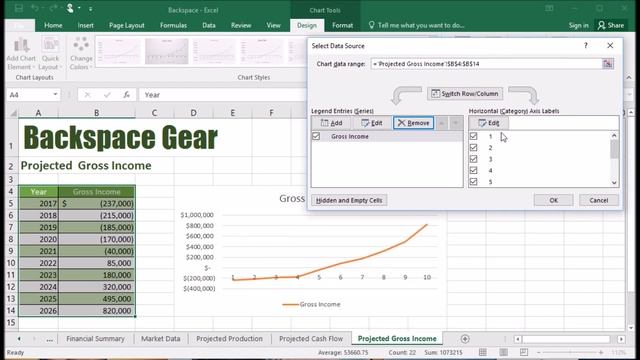The image size is (640, 360).
Task: Click the collapse dialog icon next to Chart data range
Action: click(x=607, y=64)
